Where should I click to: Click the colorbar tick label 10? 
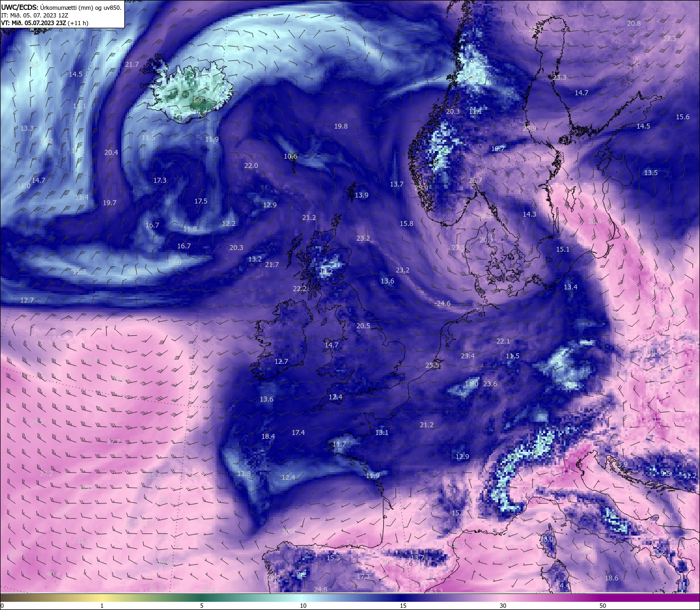[x=303, y=606]
